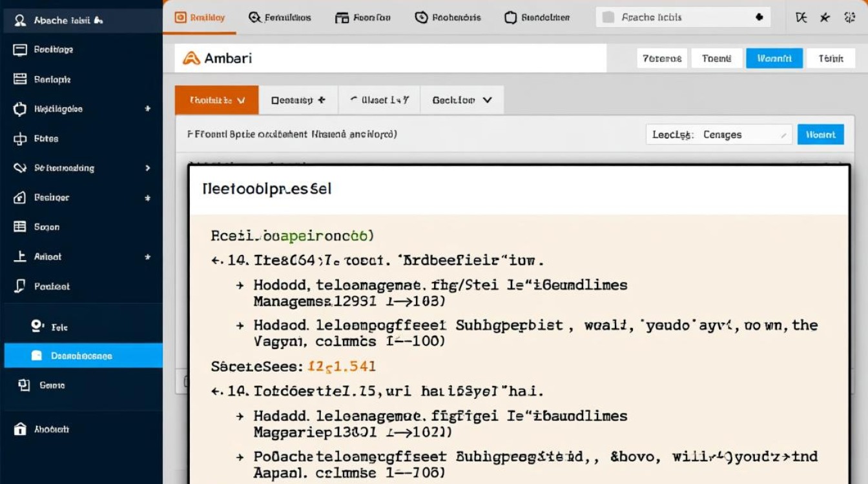Click the blue highlighted button in the Ambari header

coord(774,58)
